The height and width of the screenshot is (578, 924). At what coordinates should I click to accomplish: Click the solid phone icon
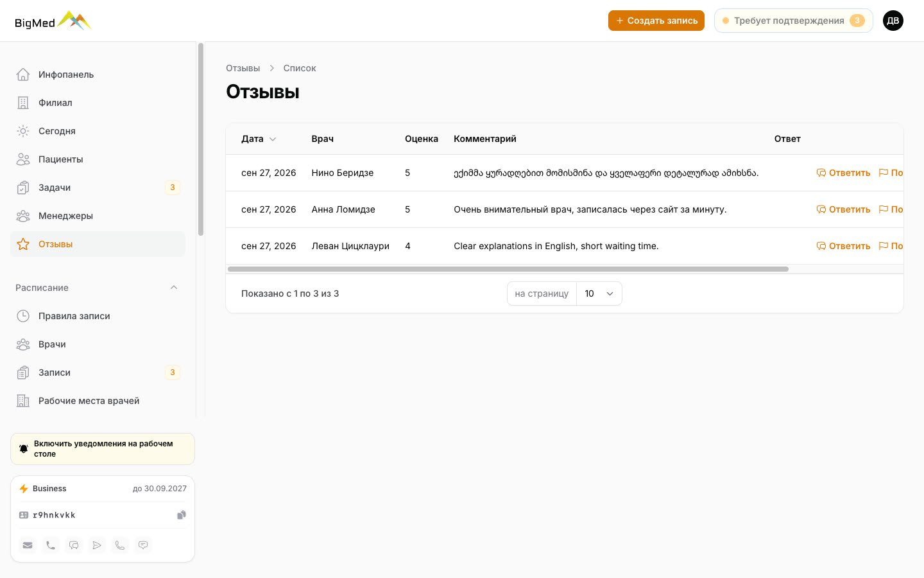51,545
